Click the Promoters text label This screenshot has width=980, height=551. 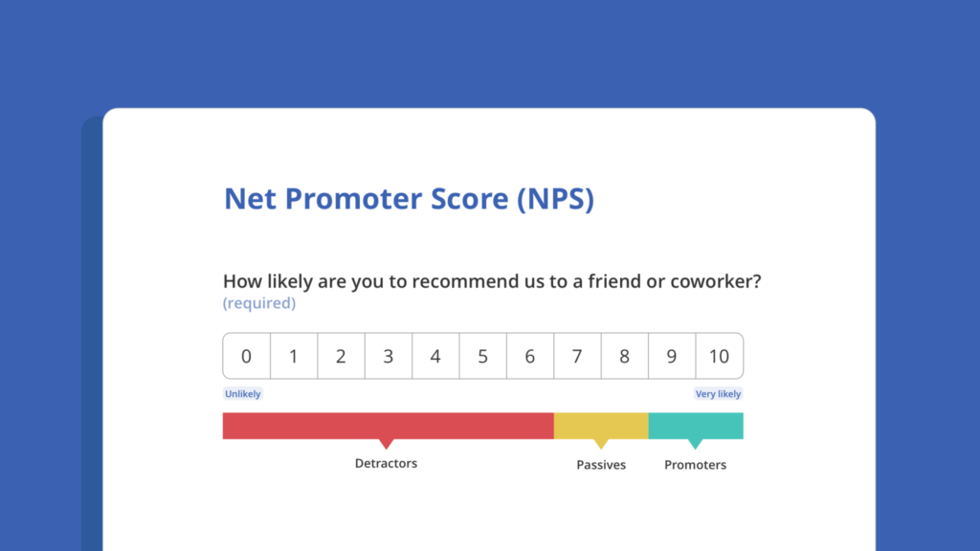click(x=695, y=465)
